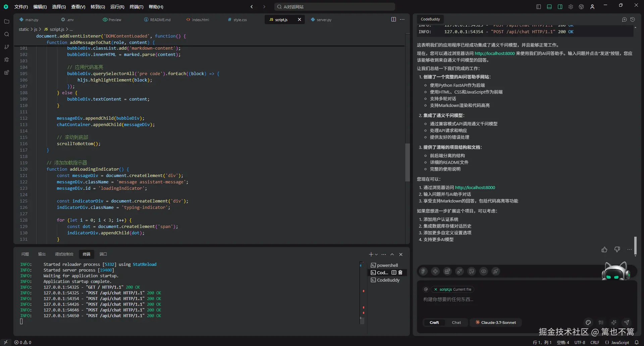Click the sparkle enhance prompt icon
The width and height of the screenshot is (644, 346).
[614, 323]
